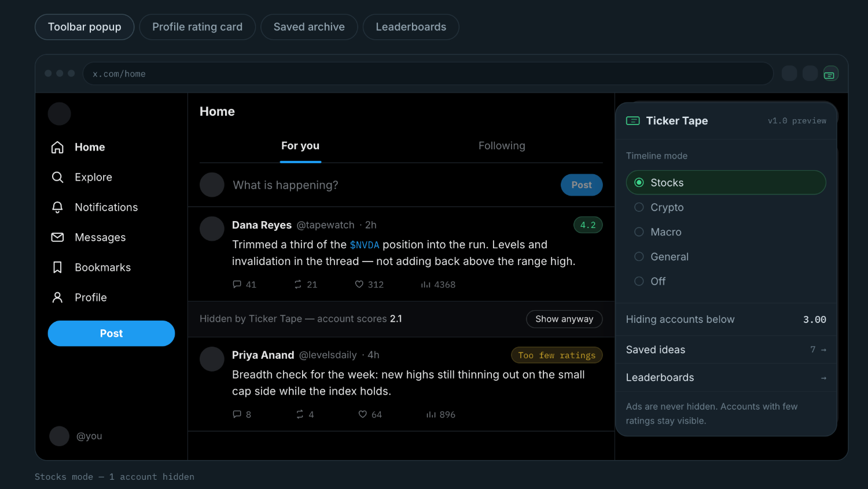The width and height of the screenshot is (868, 489).
Task: Switch to Leaderboards tab at top
Action: (x=411, y=27)
